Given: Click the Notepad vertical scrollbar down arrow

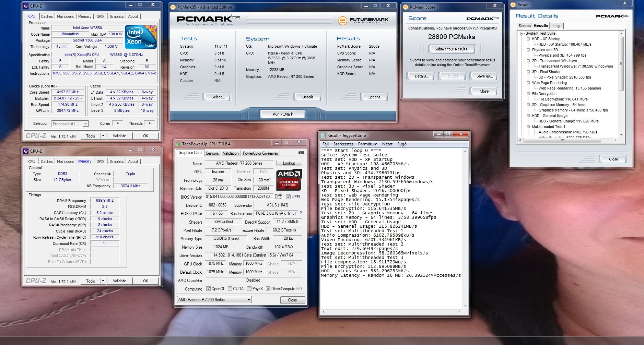Looking at the screenshot, I should tap(465, 306).
